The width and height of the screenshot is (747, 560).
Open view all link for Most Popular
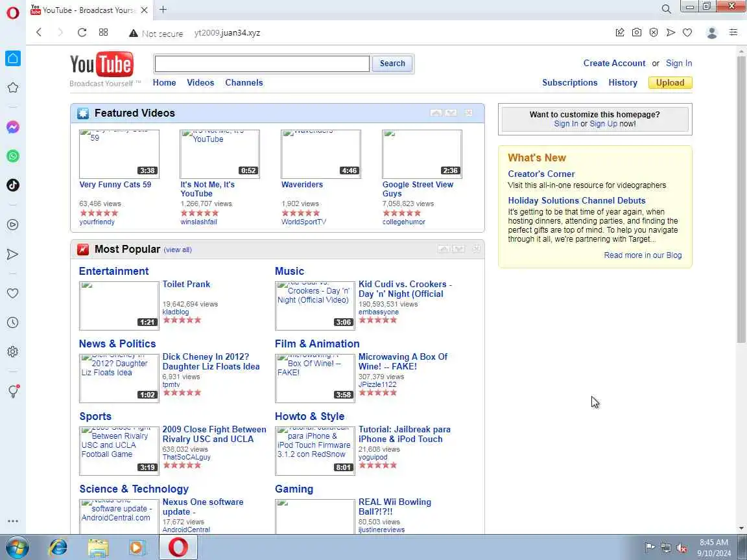coord(178,250)
